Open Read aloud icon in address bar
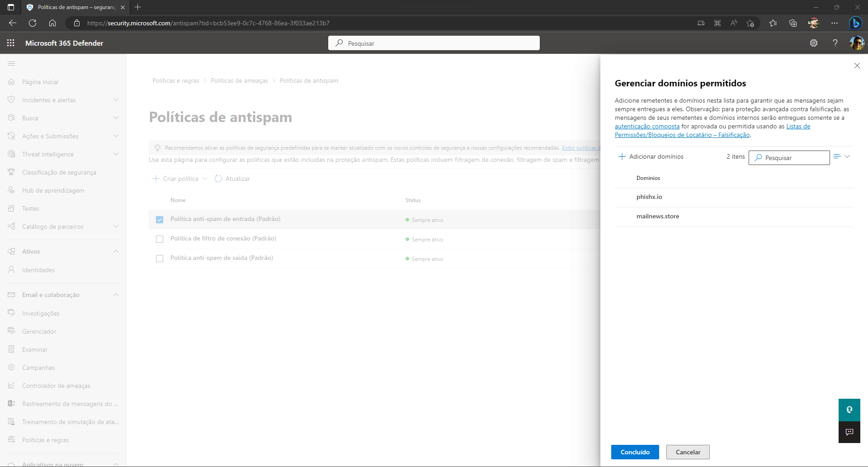 [x=734, y=23]
